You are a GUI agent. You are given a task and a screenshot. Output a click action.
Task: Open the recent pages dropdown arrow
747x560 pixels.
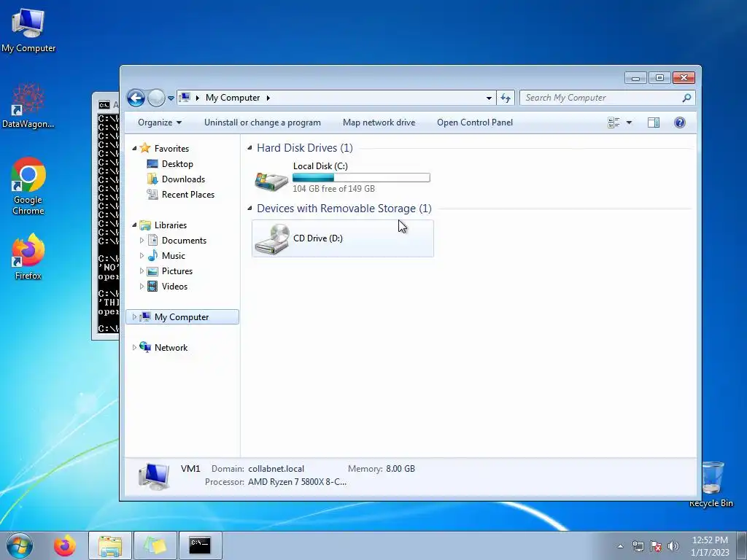pos(171,98)
